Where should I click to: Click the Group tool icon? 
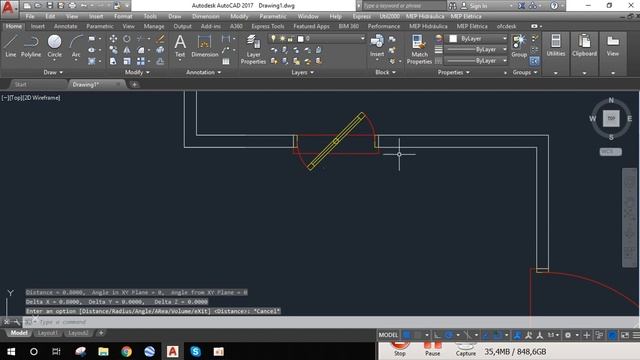tap(519, 45)
